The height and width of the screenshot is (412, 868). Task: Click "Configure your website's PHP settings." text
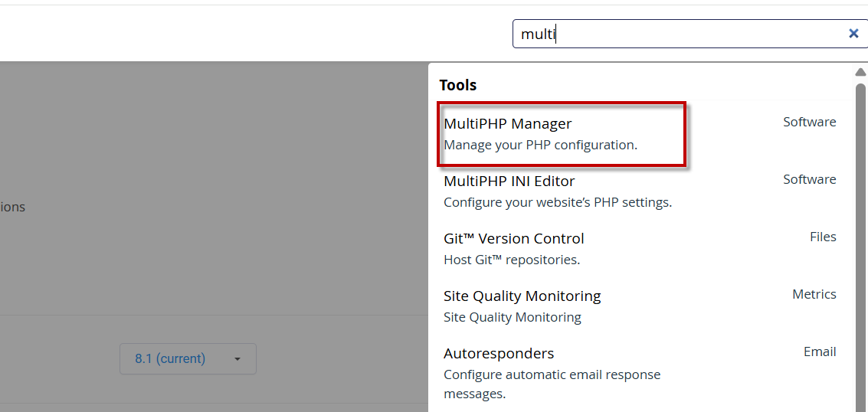(557, 202)
